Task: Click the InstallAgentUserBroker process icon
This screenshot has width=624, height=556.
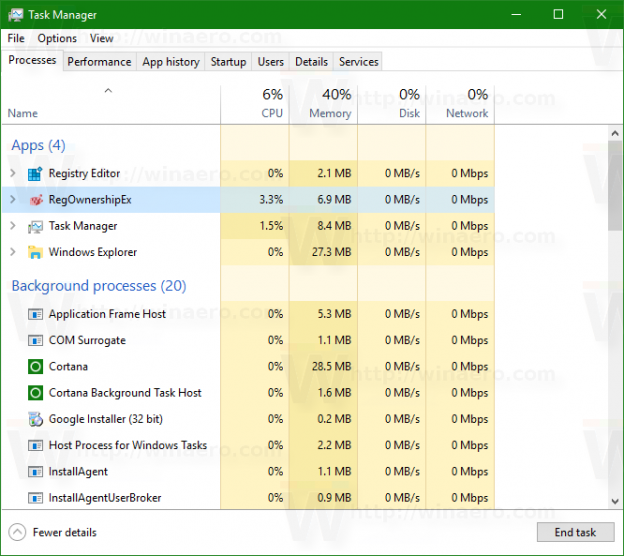Action: tap(35, 498)
